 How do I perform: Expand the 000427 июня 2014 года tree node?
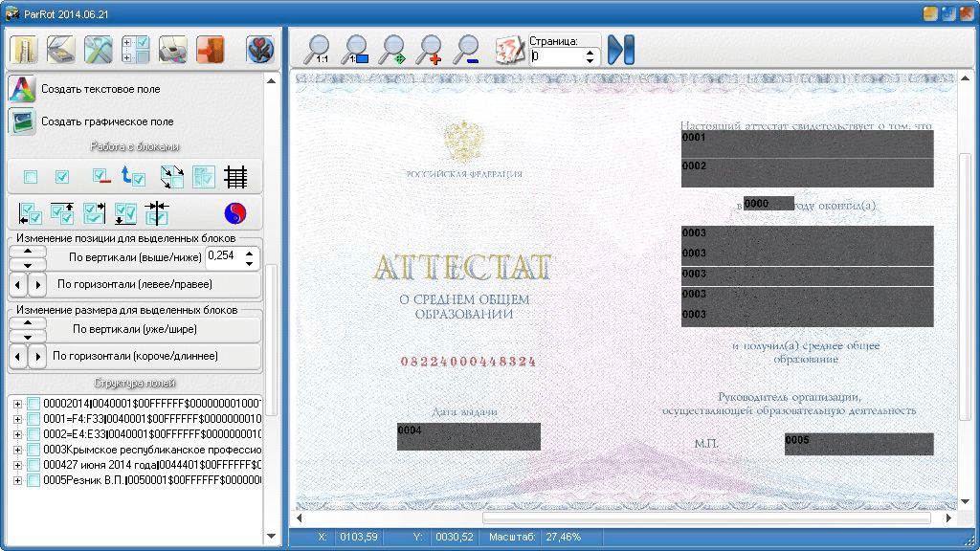[x=17, y=466]
